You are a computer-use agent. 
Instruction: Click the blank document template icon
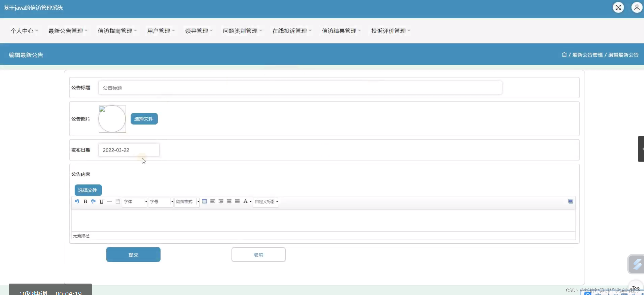118,201
